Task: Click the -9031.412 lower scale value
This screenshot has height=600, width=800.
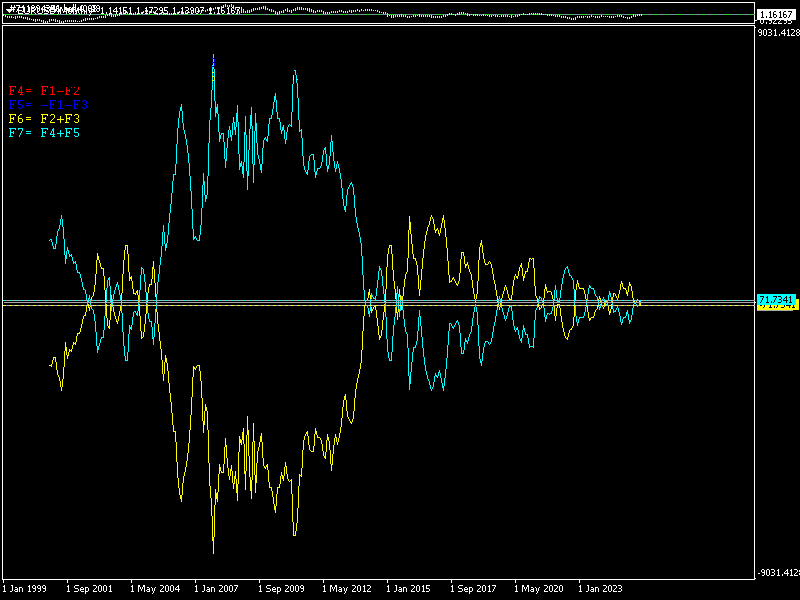Action: (779, 573)
